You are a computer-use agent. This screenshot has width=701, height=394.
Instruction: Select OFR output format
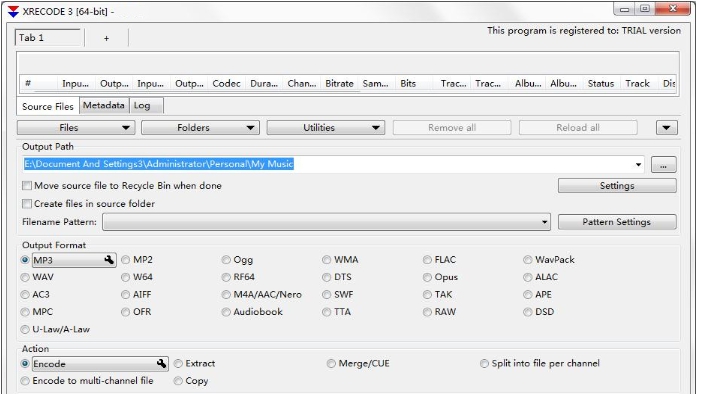coord(126,312)
